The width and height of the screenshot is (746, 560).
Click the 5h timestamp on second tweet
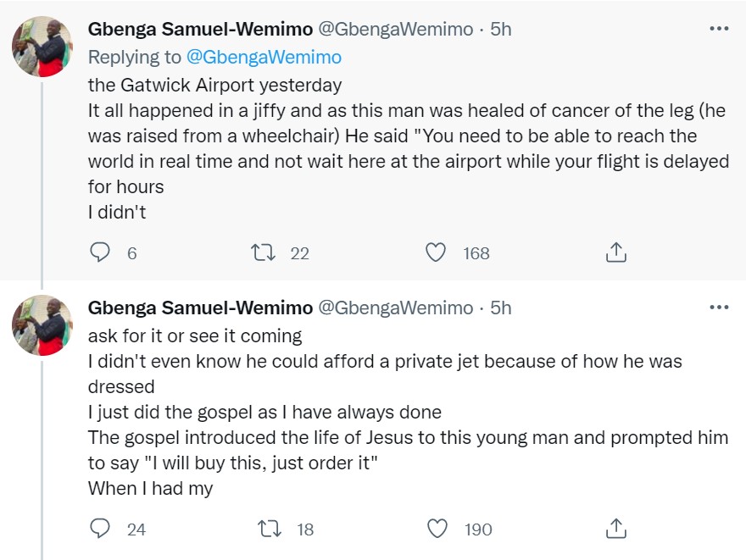coord(501,308)
